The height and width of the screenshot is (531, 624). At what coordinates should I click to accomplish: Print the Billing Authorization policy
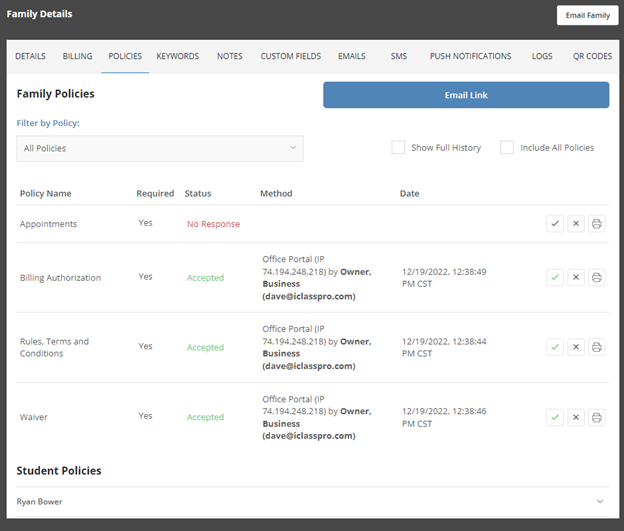click(x=597, y=277)
